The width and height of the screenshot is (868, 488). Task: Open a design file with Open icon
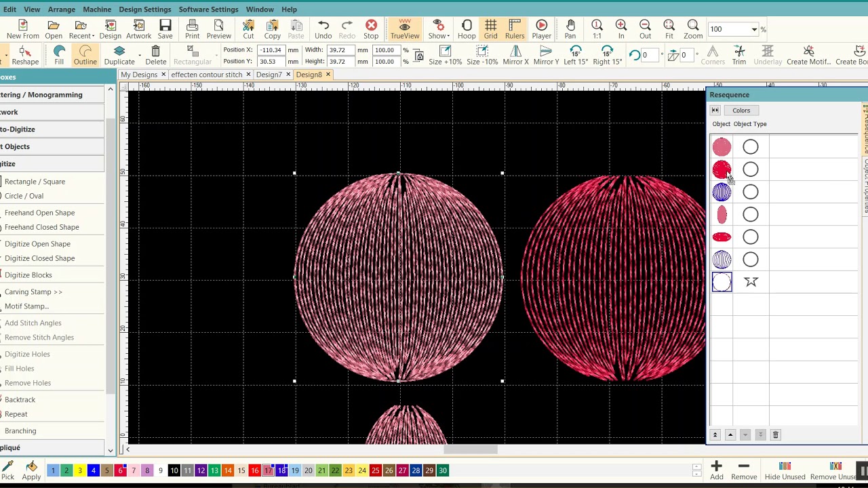coord(54,29)
